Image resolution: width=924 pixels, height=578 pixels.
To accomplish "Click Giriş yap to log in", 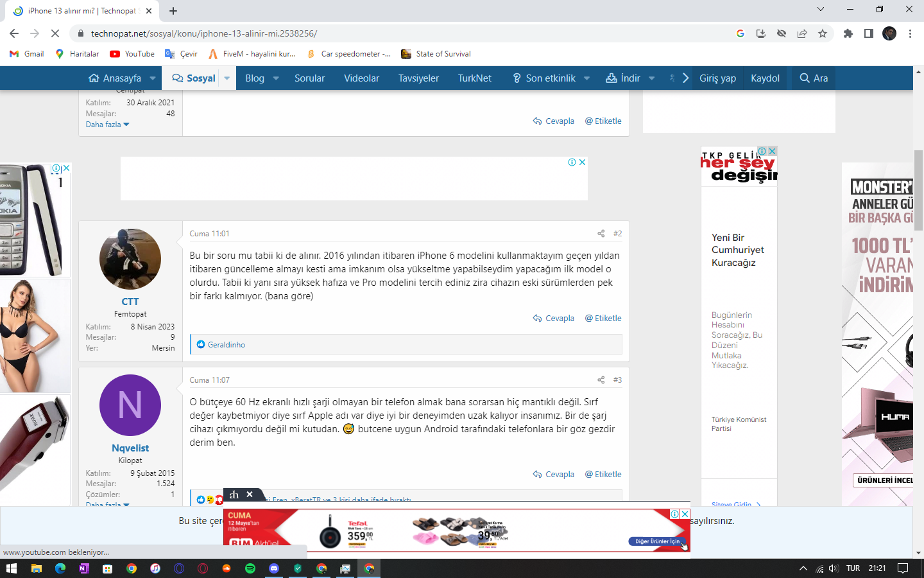I will pyautogui.click(x=717, y=78).
